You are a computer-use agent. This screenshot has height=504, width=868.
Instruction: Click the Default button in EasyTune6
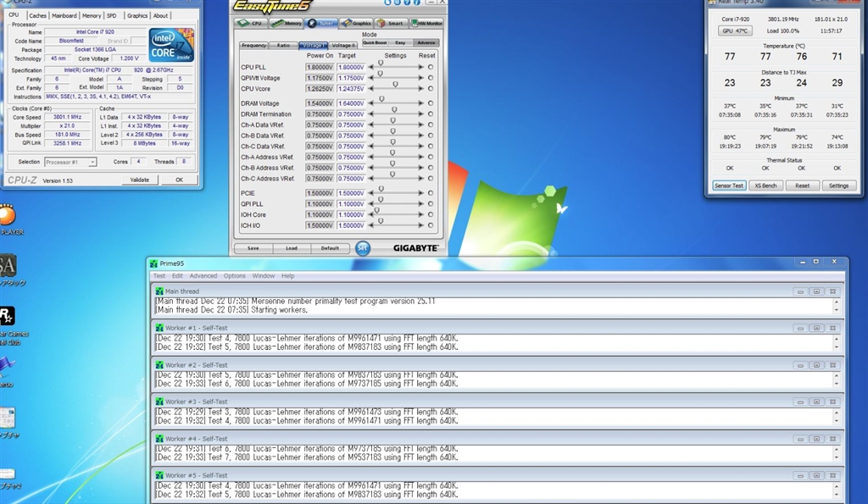pyautogui.click(x=330, y=248)
